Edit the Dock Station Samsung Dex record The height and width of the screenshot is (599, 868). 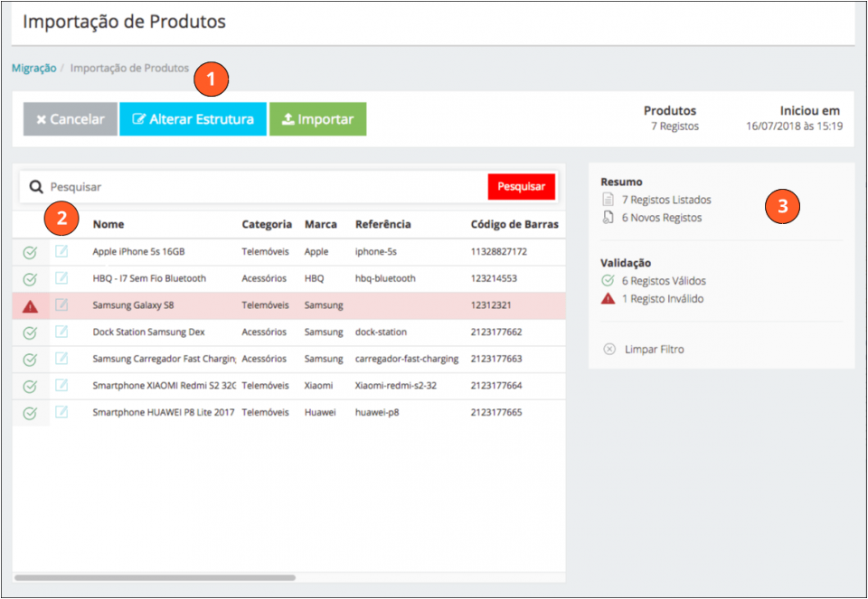[61, 332]
